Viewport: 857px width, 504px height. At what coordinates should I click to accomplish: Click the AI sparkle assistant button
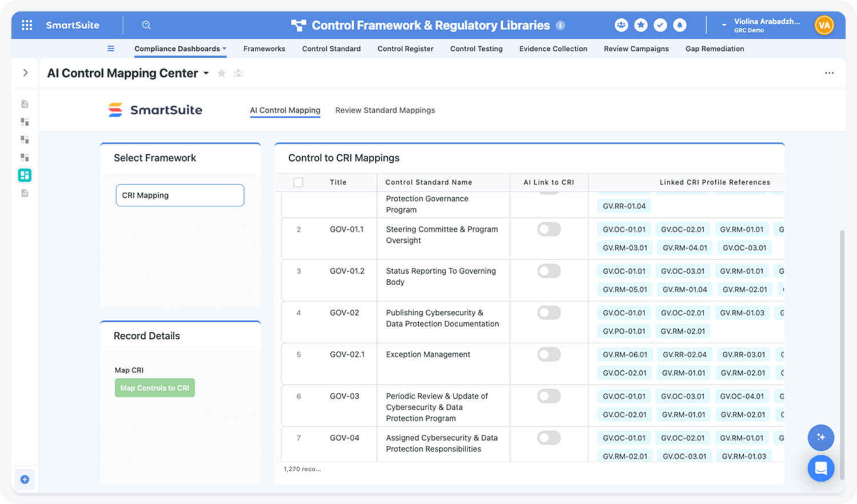[x=821, y=438]
